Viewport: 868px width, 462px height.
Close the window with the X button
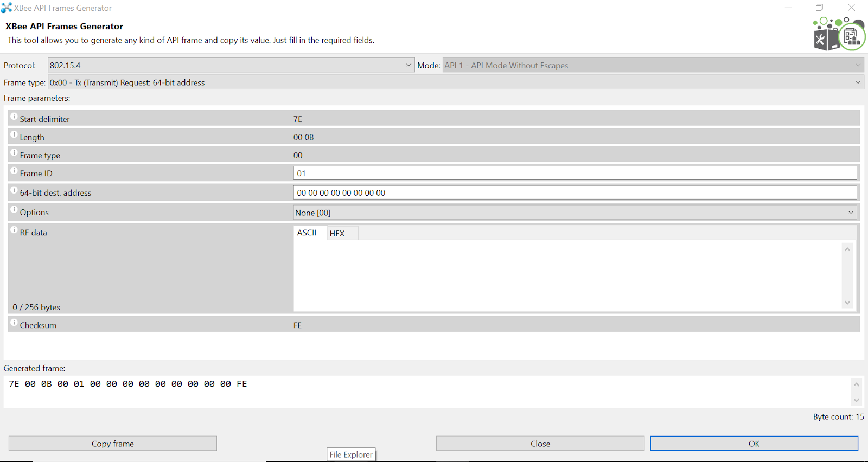(x=851, y=8)
